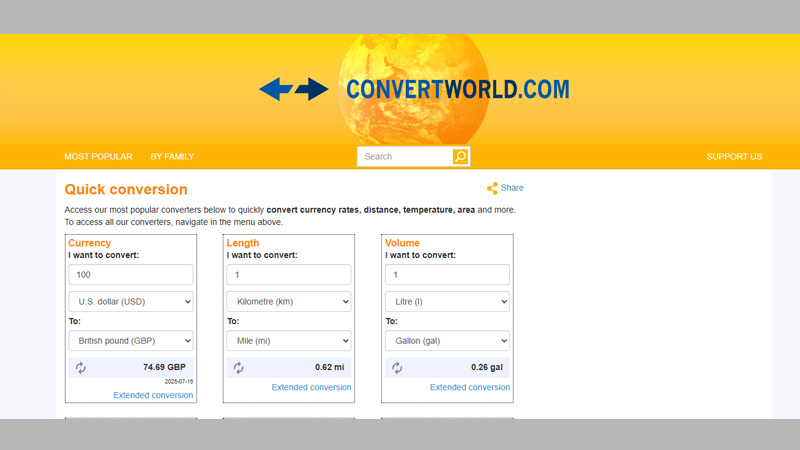Open Volume Extended conversion link
The width and height of the screenshot is (800, 450).
[470, 387]
